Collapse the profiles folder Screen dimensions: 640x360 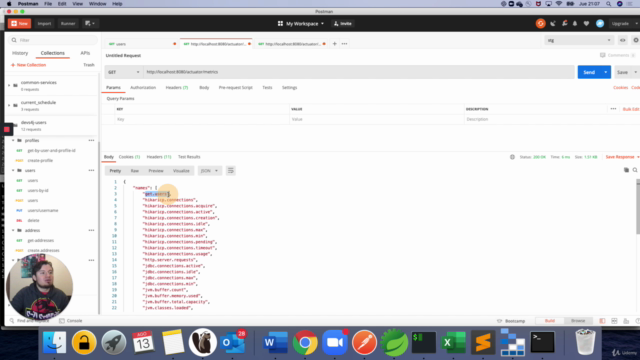13,140
